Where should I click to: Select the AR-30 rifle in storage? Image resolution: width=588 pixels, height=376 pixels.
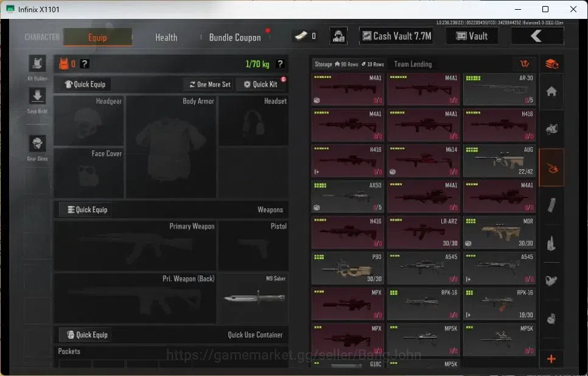click(499, 90)
